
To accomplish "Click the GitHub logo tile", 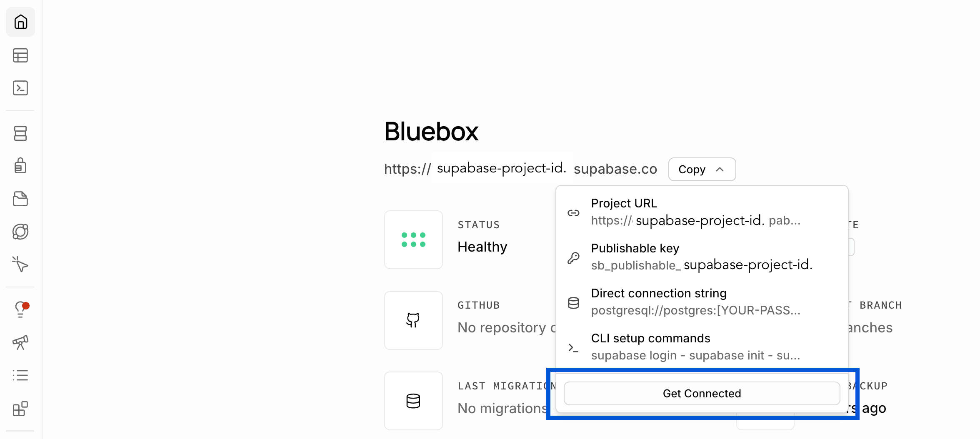I will coord(413,320).
